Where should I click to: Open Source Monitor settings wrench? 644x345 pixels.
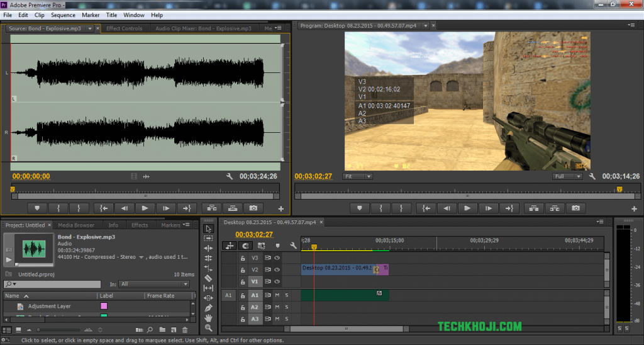pyautogui.click(x=230, y=176)
